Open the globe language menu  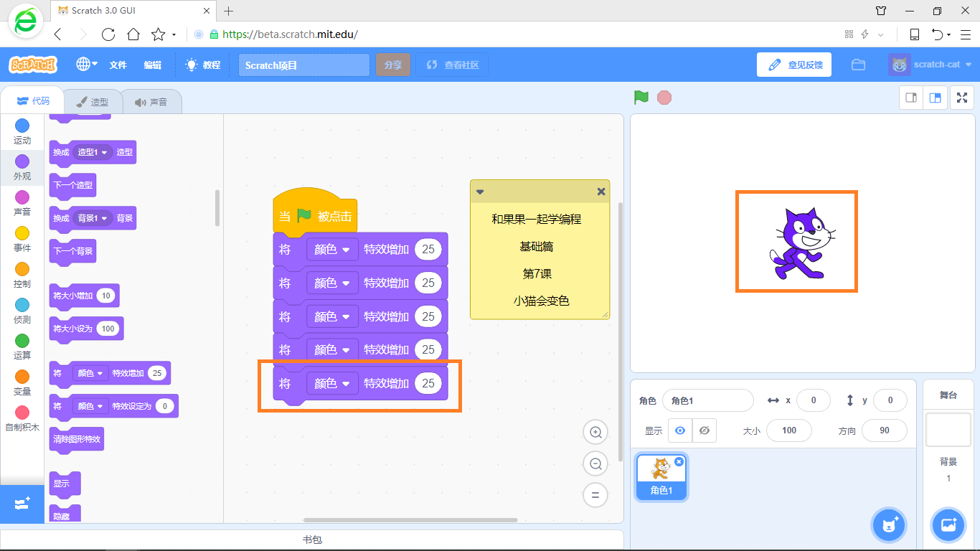87,65
